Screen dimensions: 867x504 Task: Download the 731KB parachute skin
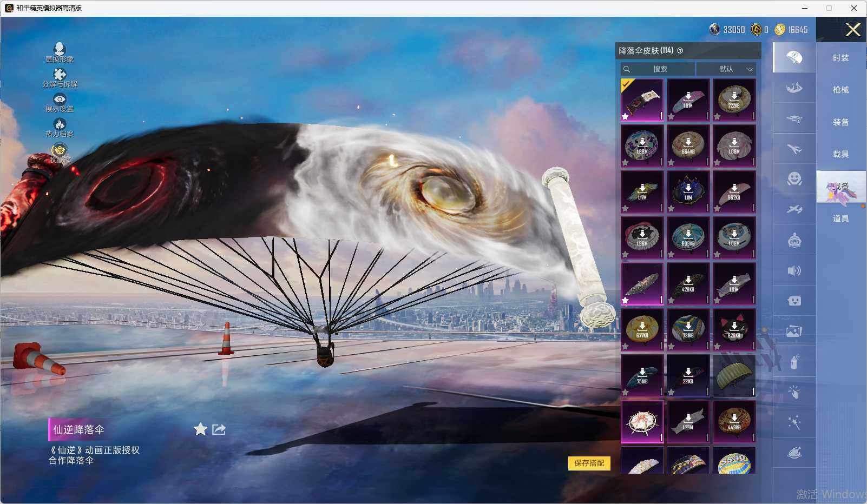[688, 330]
